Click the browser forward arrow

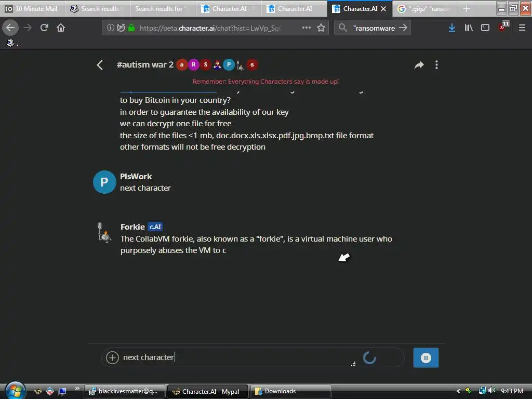[28, 28]
